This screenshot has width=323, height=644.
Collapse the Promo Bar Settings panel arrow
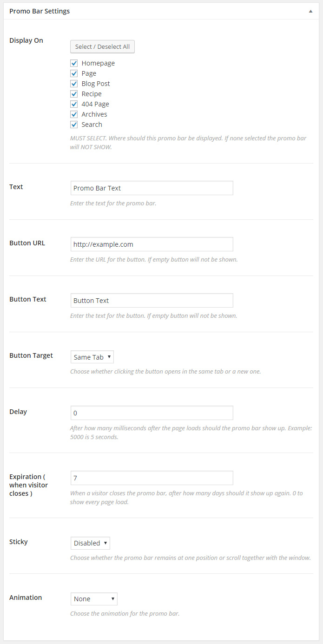pos(310,11)
